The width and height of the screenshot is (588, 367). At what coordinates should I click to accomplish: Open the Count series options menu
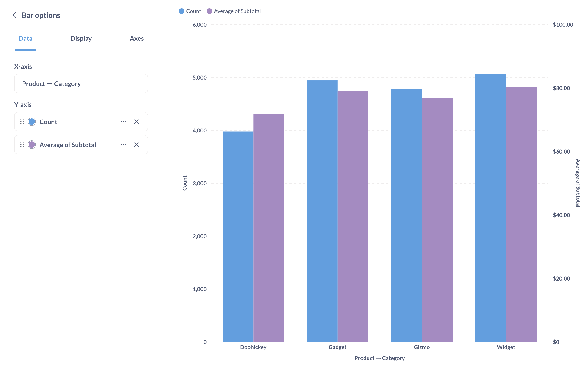[x=123, y=122]
